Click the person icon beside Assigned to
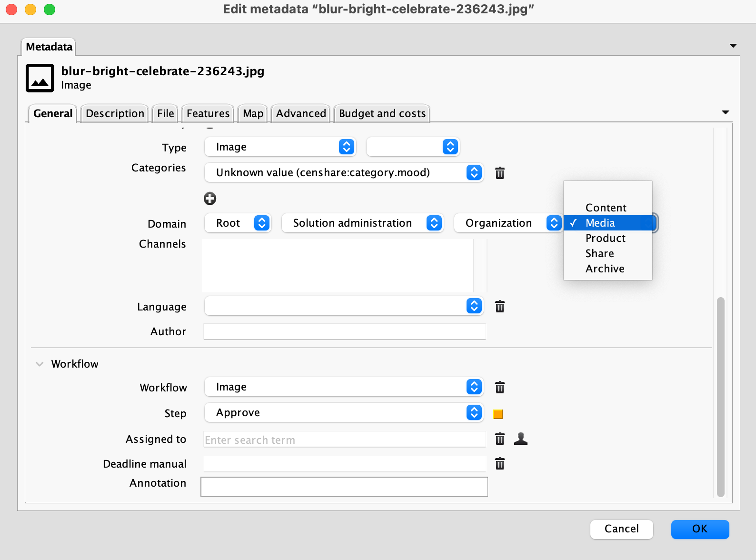 521,439
